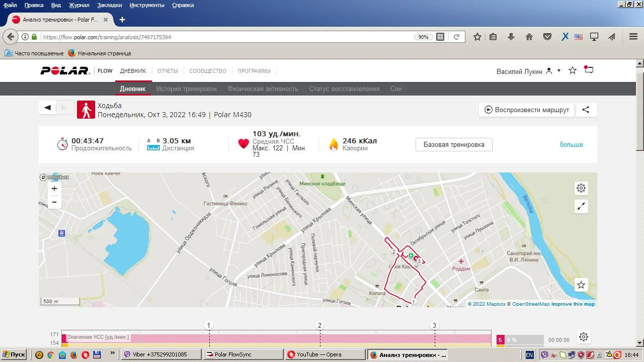Image resolution: width=644 pixels, height=362 pixels.
Task: Click lap marker 2 on the timeline
Action: click(x=319, y=325)
